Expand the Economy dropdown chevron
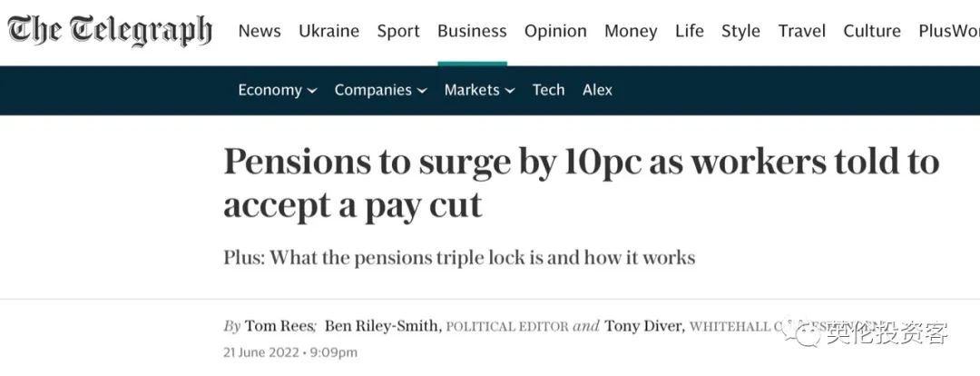 click(x=312, y=91)
